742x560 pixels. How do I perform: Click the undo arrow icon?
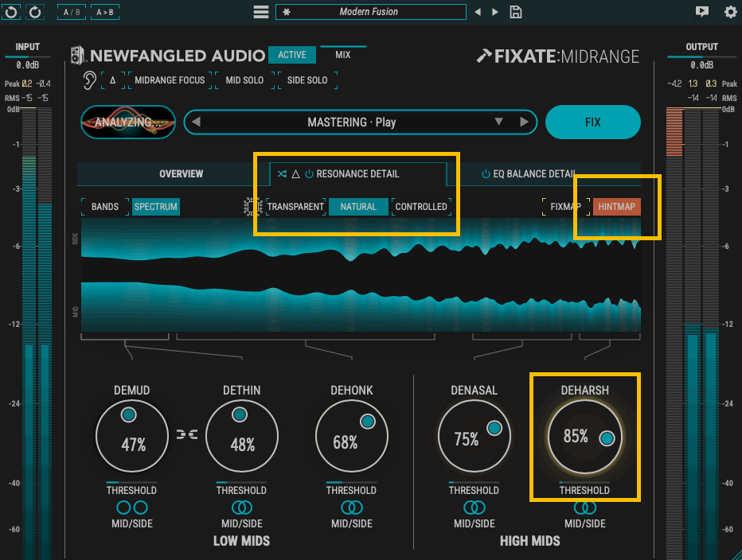pos(11,12)
